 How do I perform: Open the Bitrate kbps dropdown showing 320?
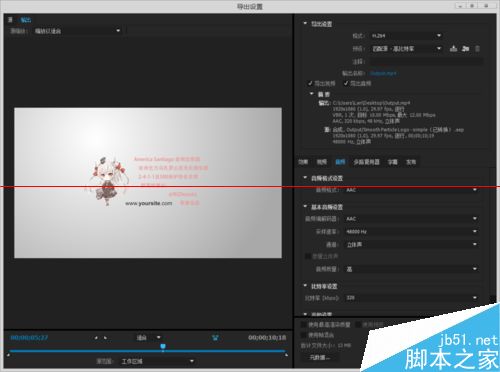click(412, 298)
